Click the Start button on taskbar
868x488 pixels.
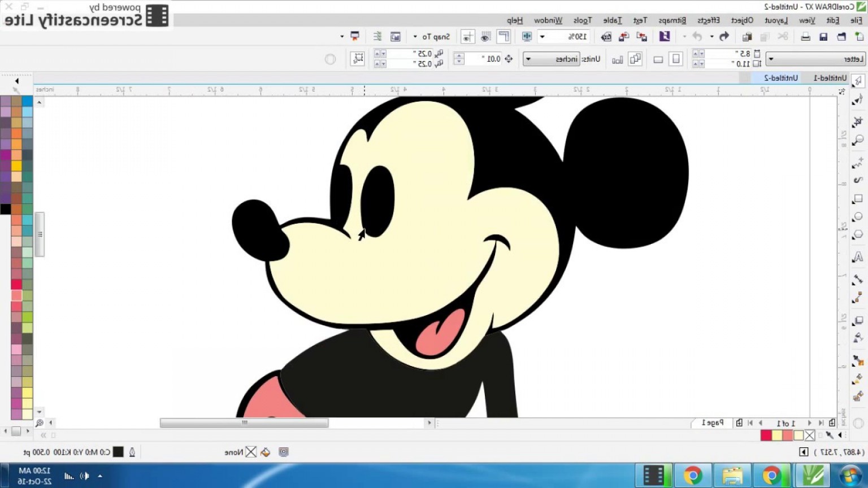pos(850,476)
